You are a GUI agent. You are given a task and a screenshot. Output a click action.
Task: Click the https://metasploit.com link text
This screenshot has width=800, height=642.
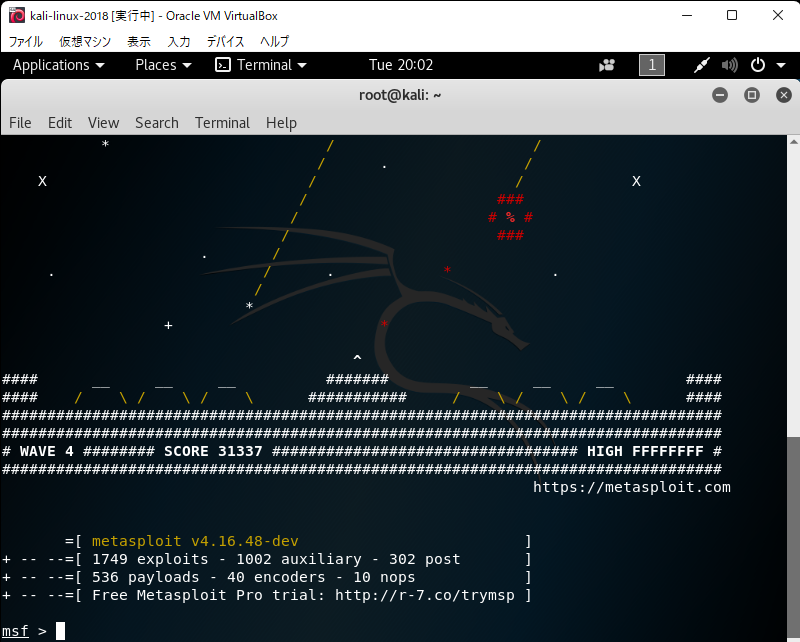pos(632,487)
